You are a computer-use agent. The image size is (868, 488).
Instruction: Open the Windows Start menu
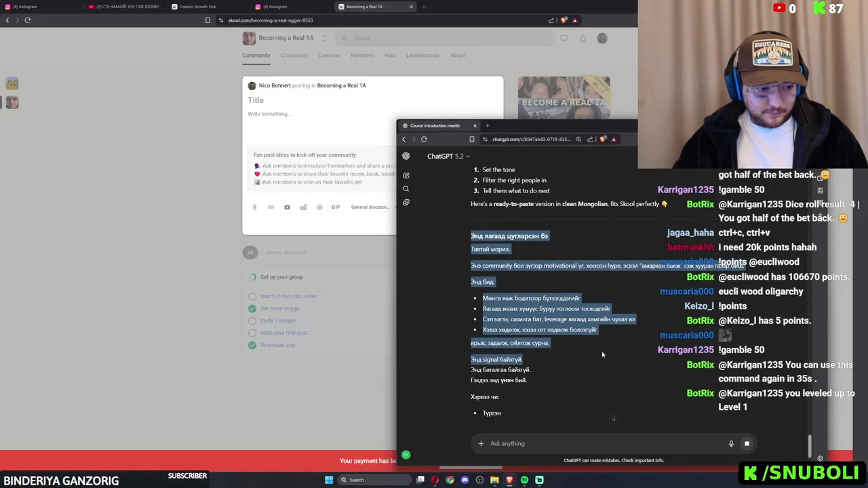329,480
